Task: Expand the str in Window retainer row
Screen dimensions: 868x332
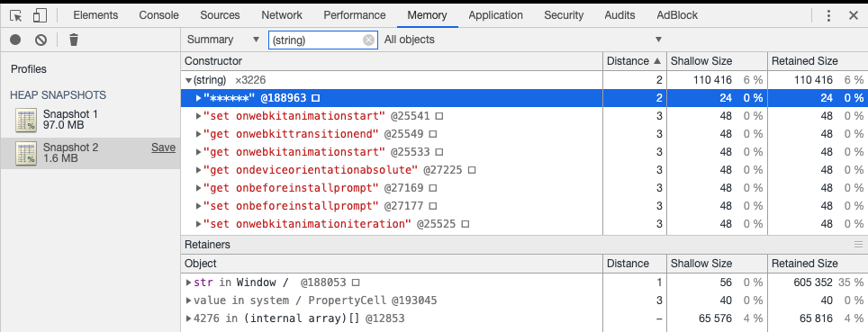Action: point(189,283)
